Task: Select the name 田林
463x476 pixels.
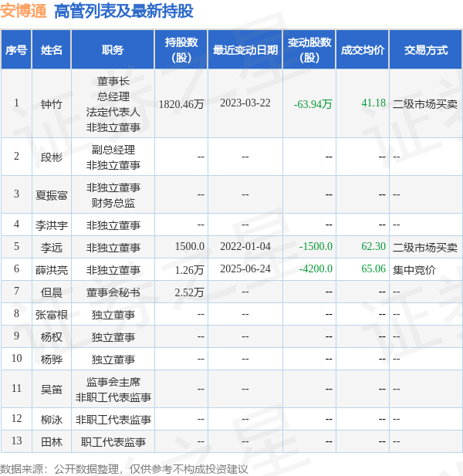Action: (52, 442)
